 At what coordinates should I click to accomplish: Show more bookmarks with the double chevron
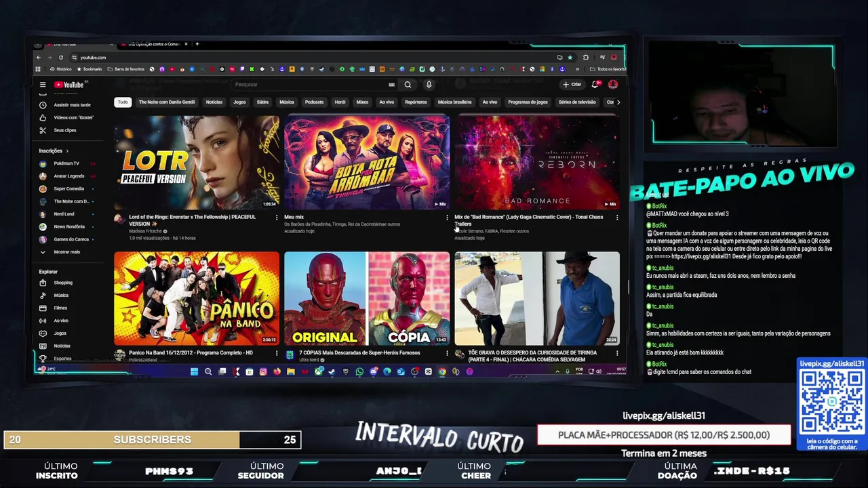(578, 69)
